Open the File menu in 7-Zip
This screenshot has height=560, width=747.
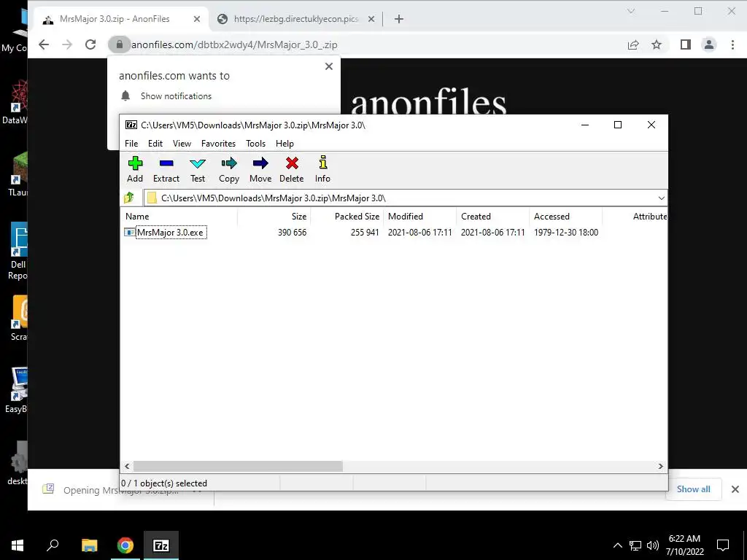[131, 144]
